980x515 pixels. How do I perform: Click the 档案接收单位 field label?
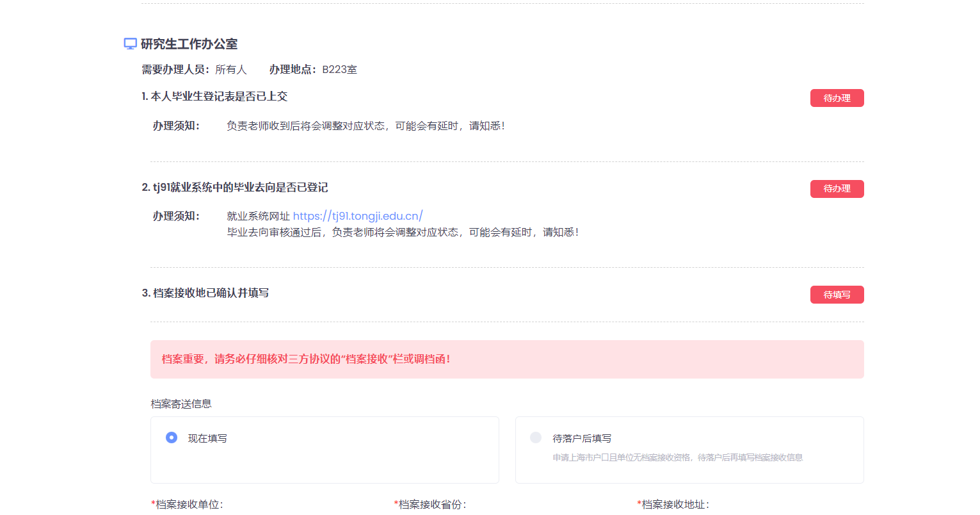pyautogui.click(x=188, y=505)
